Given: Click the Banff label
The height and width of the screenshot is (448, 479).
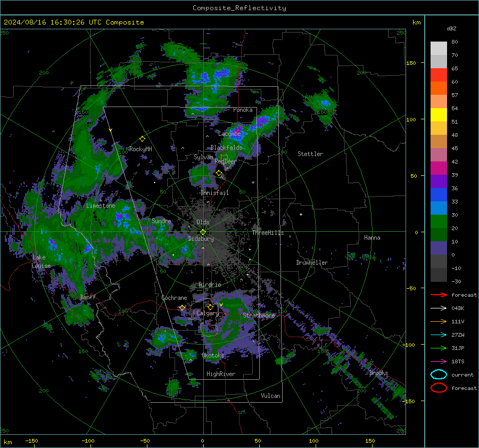Looking at the screenshot, I should 88,297.
